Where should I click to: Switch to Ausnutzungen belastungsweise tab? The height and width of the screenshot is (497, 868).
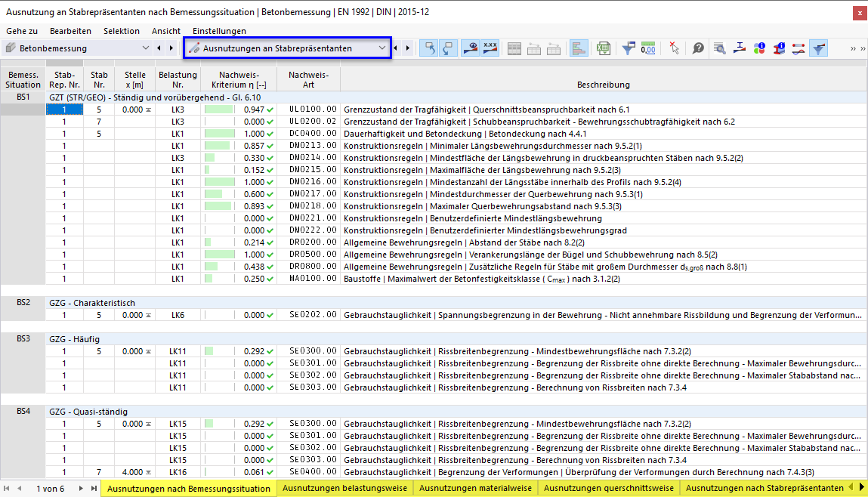345,488
